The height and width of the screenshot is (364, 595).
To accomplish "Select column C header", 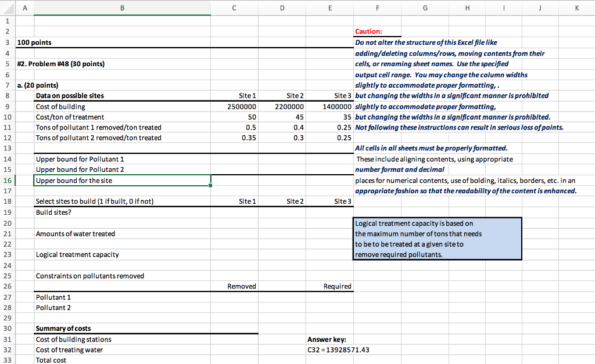I will (x=234, y=8).
